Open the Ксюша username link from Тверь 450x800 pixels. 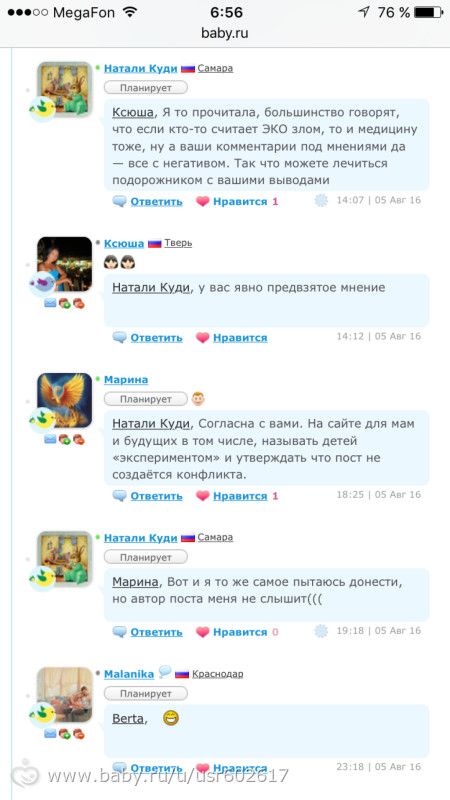tap(124, 243)
